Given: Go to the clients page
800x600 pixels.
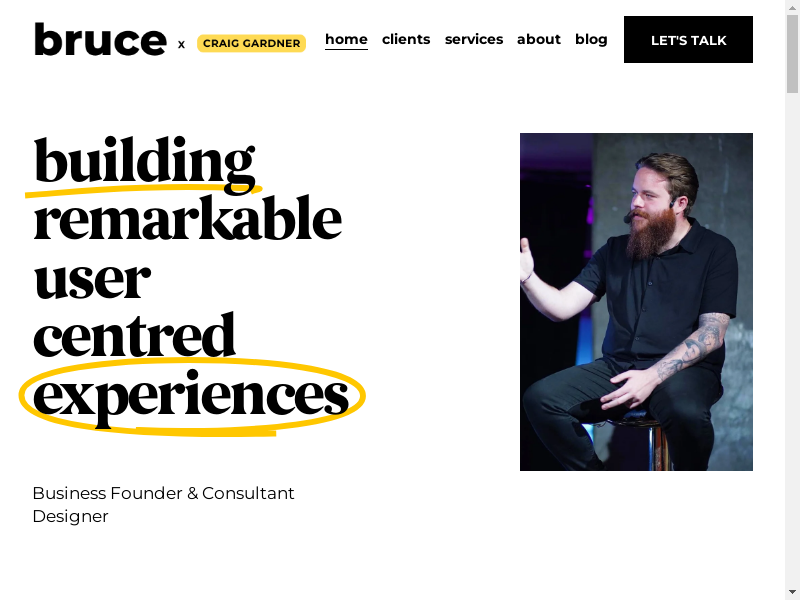Looking at the screenshot, I should (406, 40).
